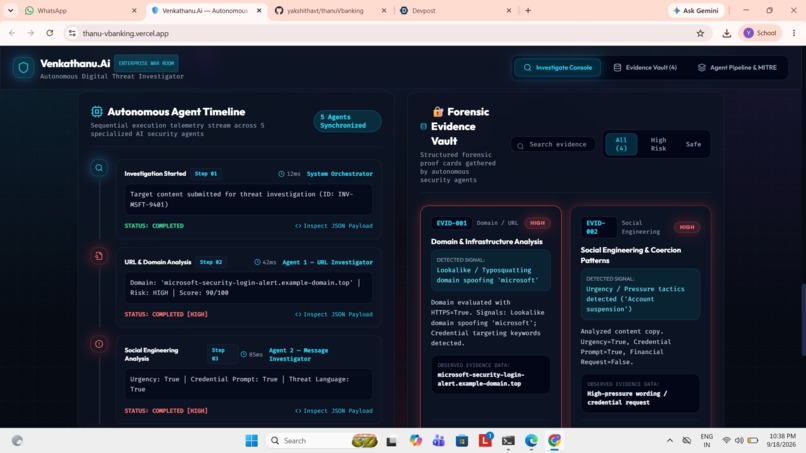Open the Investigate Console tab
This screenshot has height=453, width=806.
(558, 67)
